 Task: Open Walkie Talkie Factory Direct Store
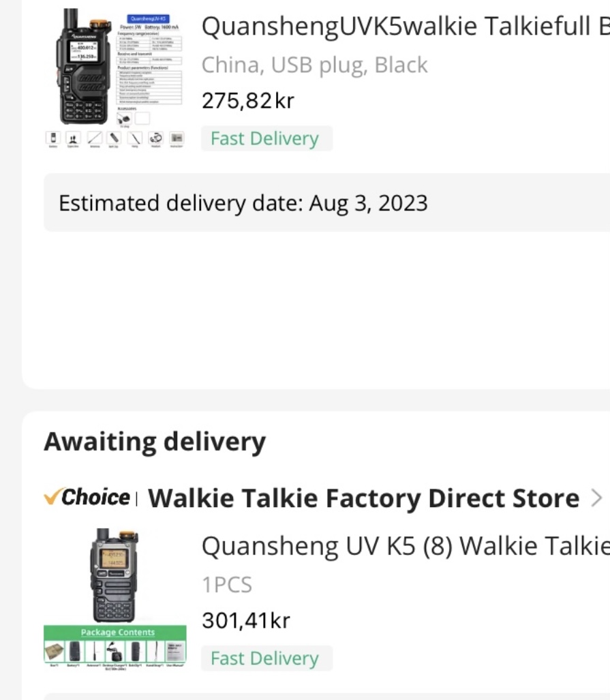click(x=363, y=498)
